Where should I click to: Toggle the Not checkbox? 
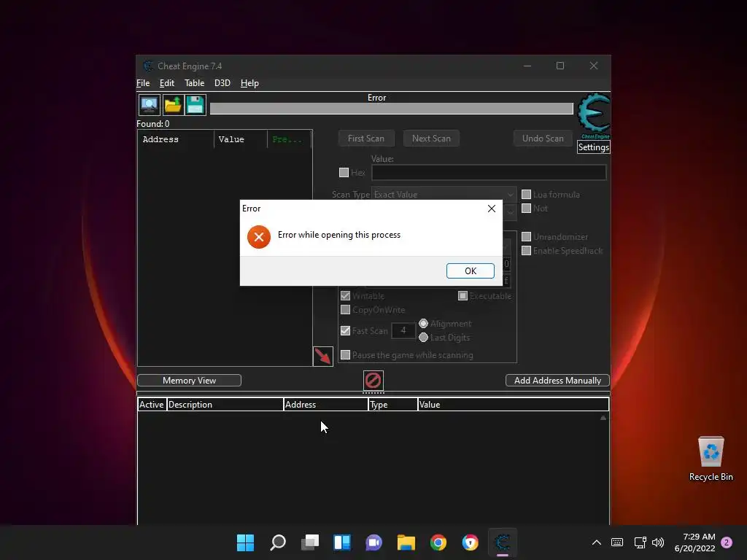pyautogui.click(x=527, y=208)
